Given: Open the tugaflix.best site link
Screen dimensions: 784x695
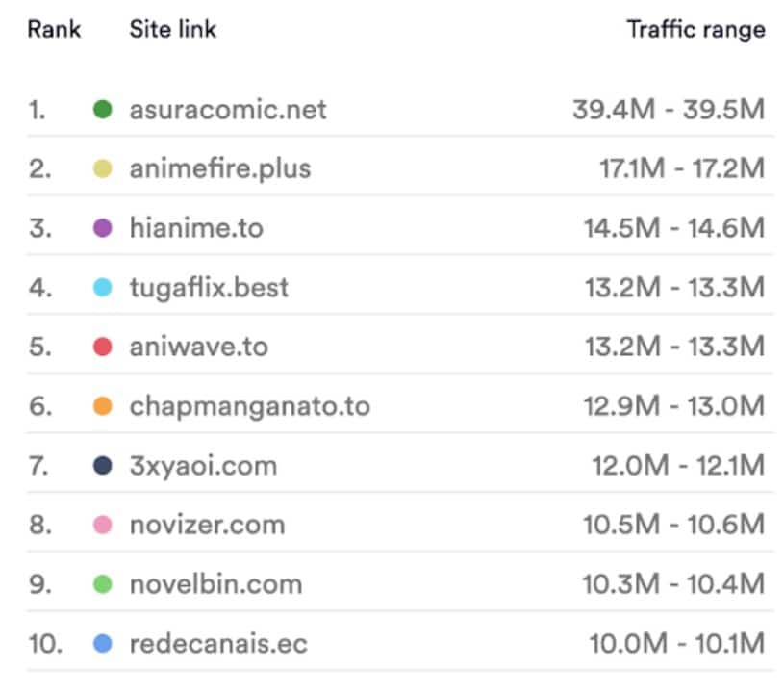Looking at the screenshot, I should pyautogui.click(x=209, y=288).
